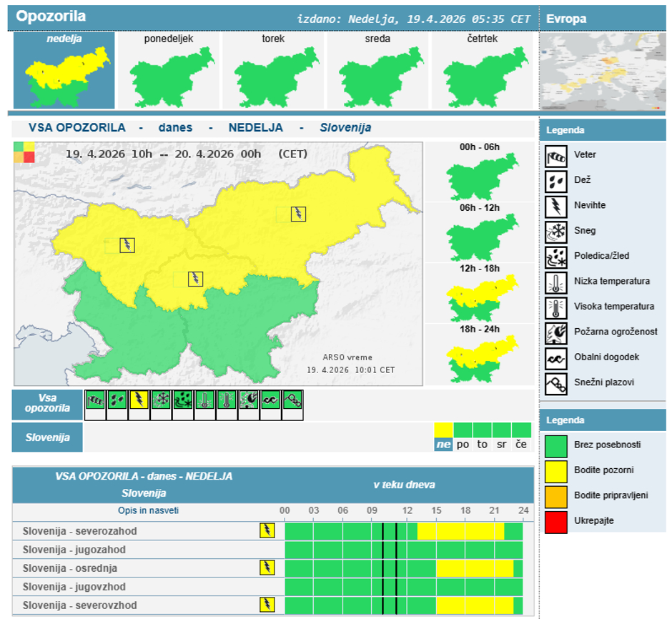This screenshot has height=619, width=672.
Task: Select coastal event icon in Vsa opozorila row
Action: click(270, 400)
